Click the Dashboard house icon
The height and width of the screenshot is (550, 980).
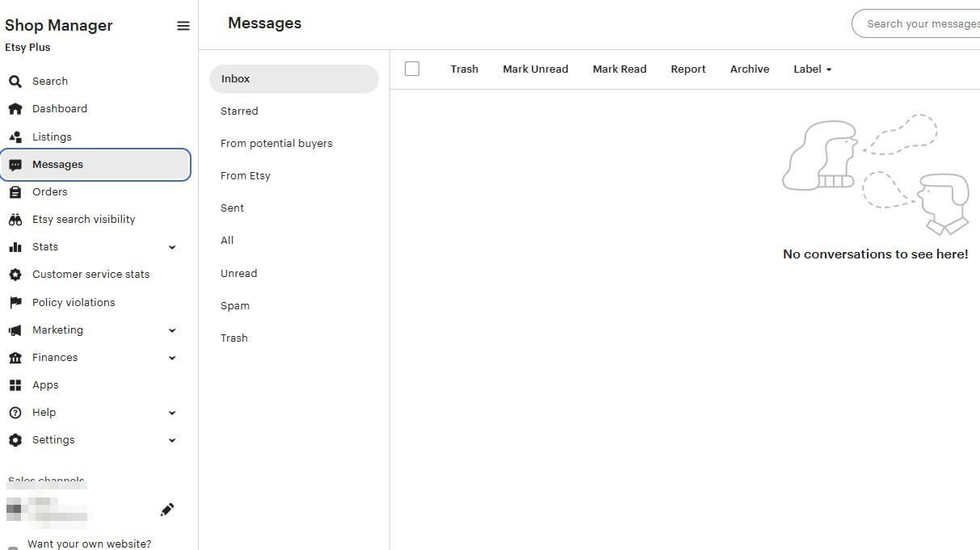(x=15, y=109)
